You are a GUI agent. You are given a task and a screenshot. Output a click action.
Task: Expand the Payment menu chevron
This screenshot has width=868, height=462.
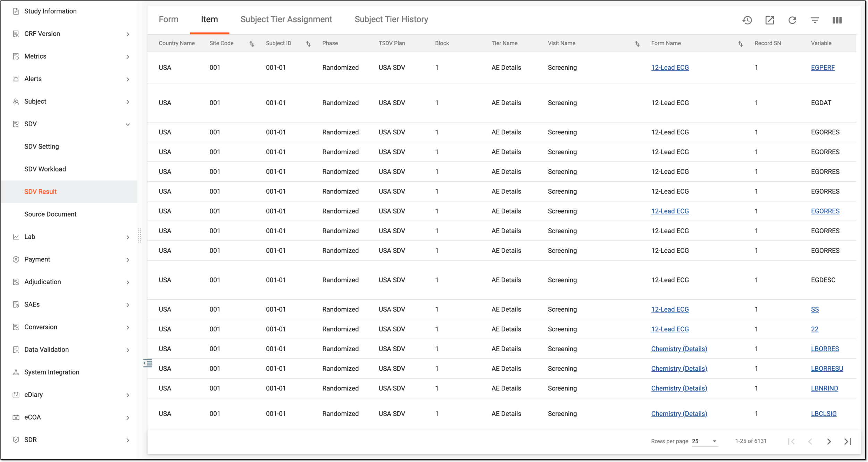[x=128, y=260]
